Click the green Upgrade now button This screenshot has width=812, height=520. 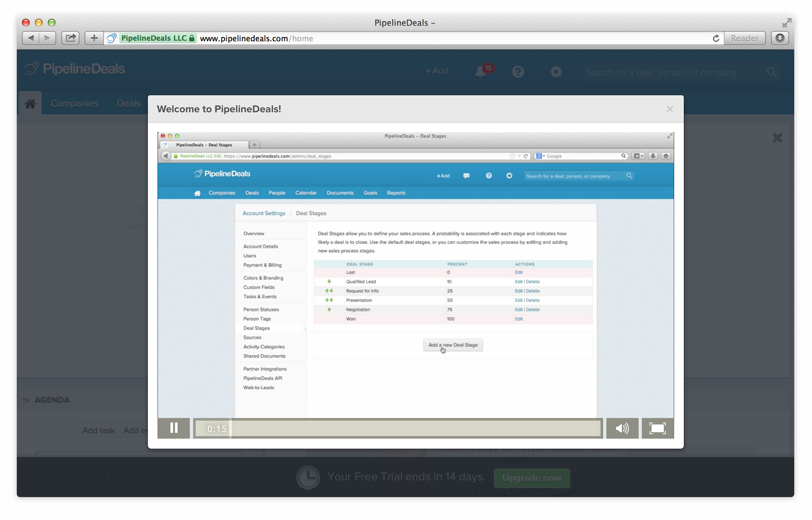(x=532, y=478)
